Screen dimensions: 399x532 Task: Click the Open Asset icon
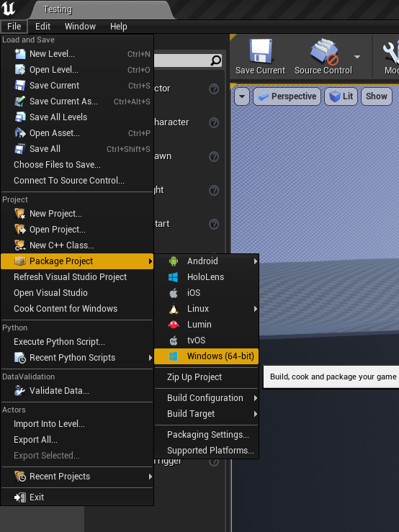[20, 133]
